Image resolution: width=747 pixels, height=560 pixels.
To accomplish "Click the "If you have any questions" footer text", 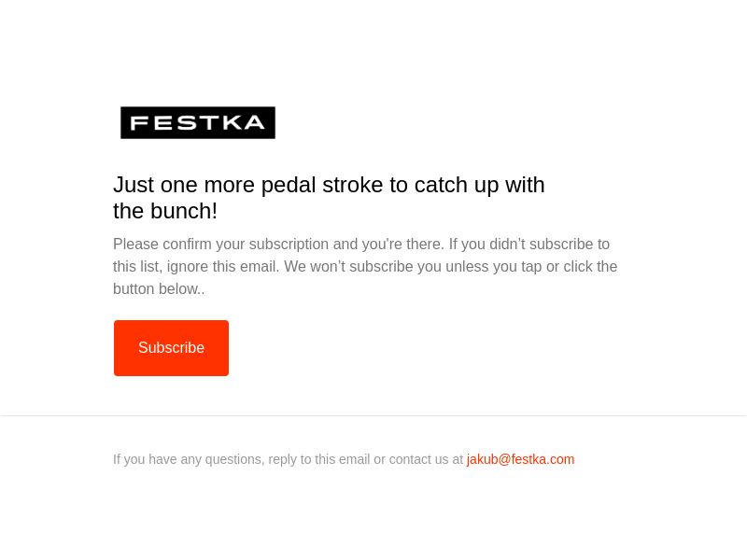I will pyautogui.click(x=188, y=459).
